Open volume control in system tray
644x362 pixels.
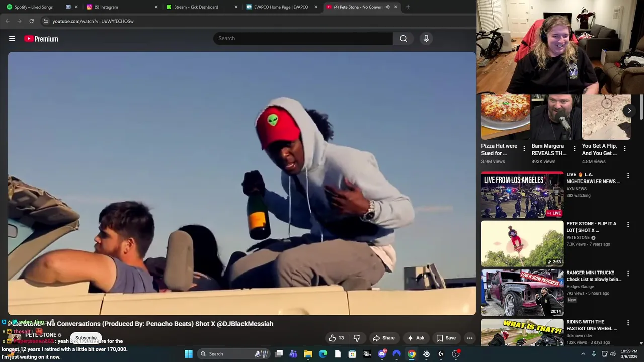click(x=613, y=354)
